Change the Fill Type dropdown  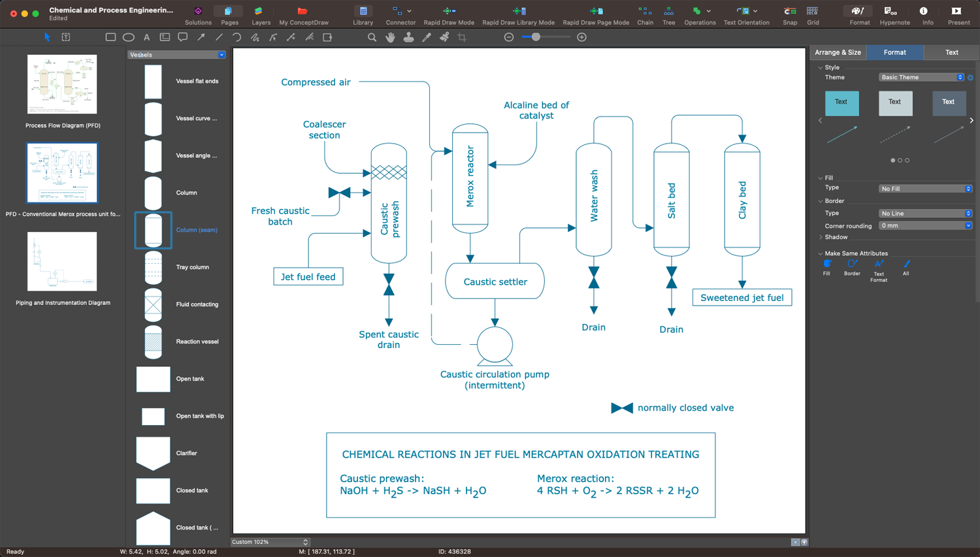coord(925,188)
